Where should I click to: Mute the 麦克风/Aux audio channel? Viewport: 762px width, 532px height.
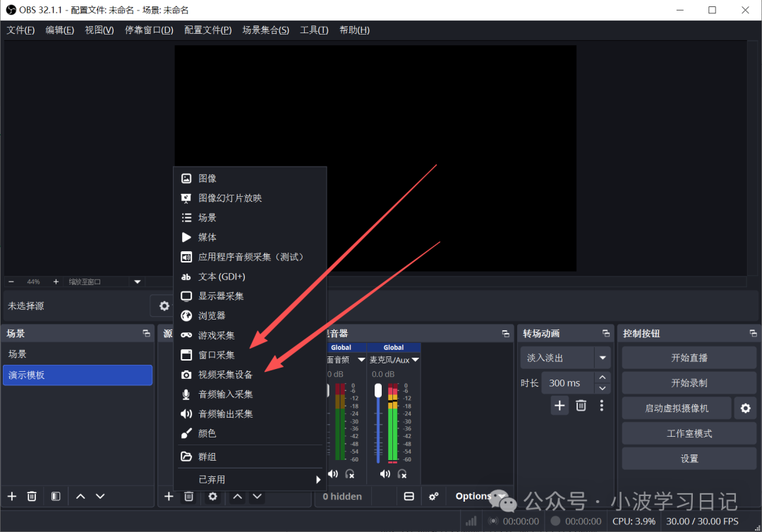(385, 473)
